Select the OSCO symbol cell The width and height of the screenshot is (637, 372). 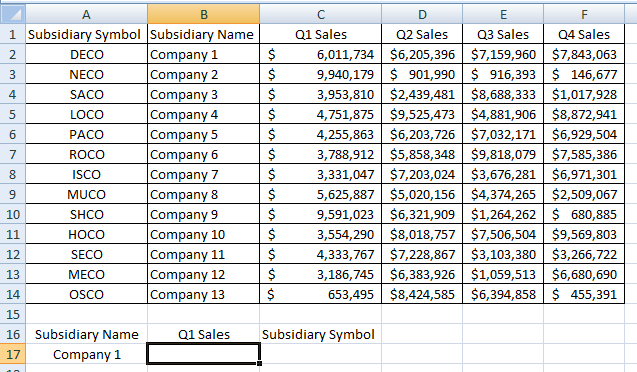(87, 294)
